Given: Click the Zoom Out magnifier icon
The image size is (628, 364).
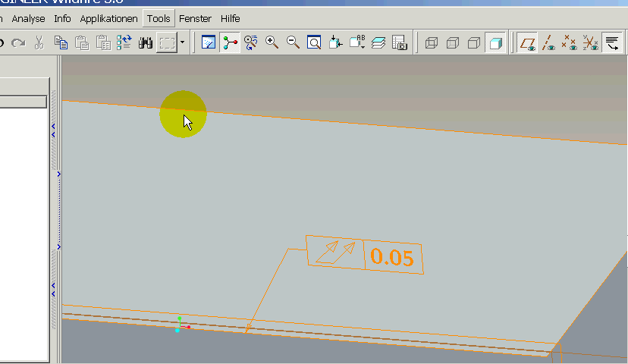Looking at the screenshot, I should 293,43.
